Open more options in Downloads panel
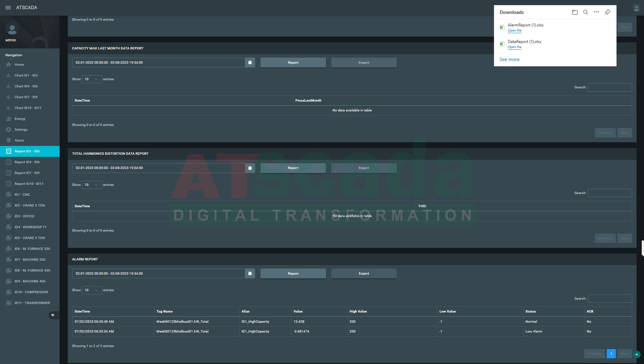The width and height of the screenshot is (644, 364). (596, 12)
